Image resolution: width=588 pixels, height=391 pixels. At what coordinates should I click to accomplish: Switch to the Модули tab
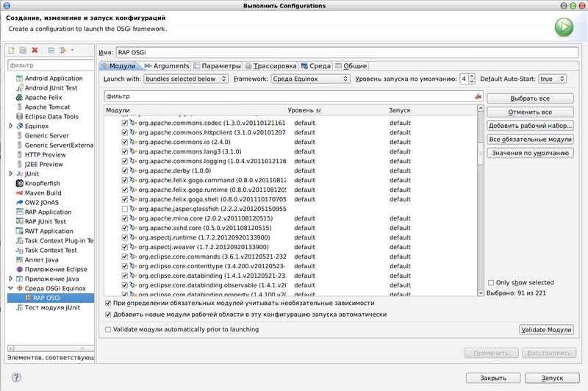[119, 66]
